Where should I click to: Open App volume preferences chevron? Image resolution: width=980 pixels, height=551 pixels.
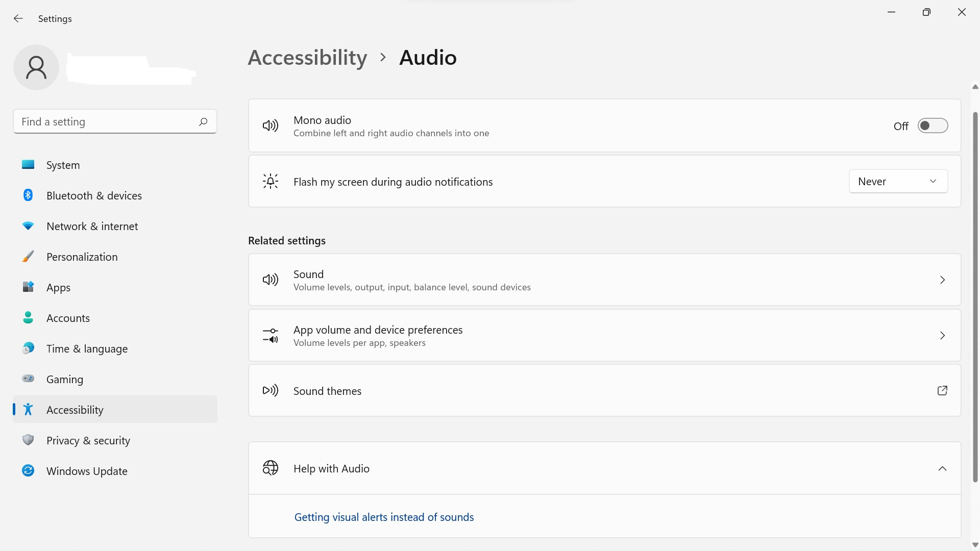pyautogui.click(x=942, y=335)
